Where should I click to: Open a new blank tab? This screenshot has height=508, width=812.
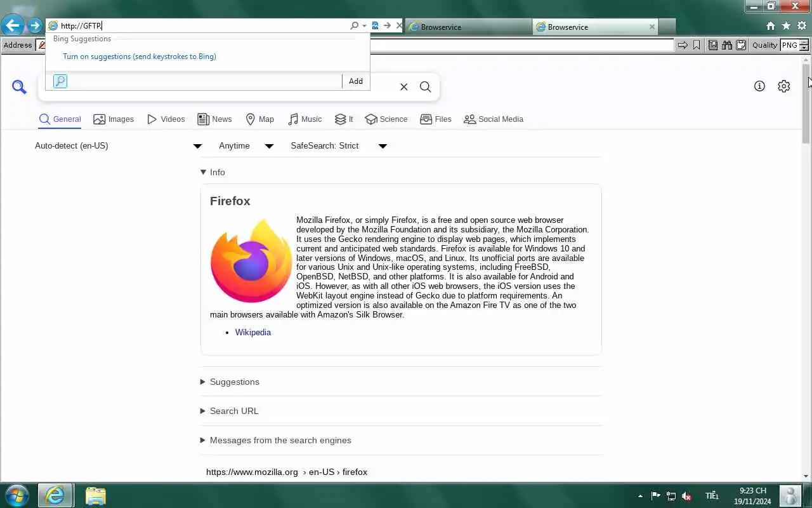coord(667,27)
